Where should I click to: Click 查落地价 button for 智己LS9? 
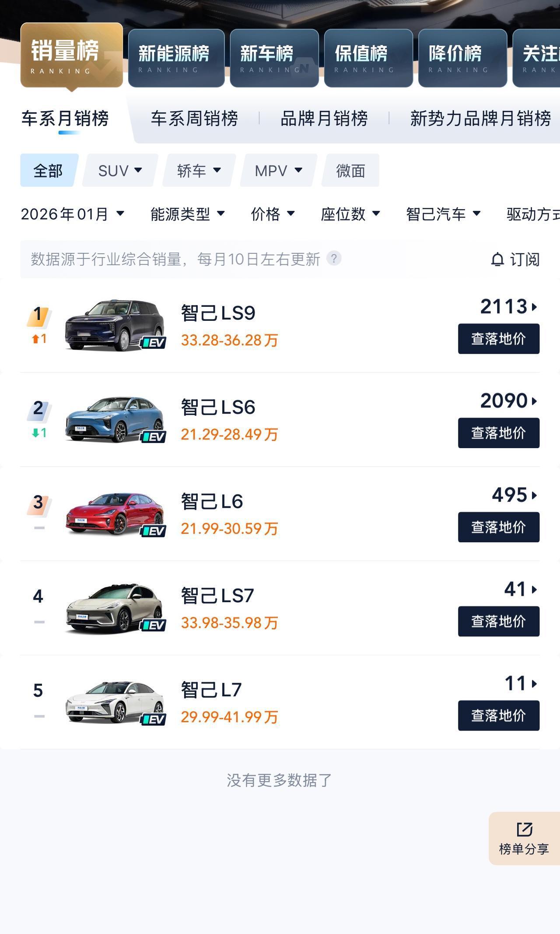pos(498,339)
